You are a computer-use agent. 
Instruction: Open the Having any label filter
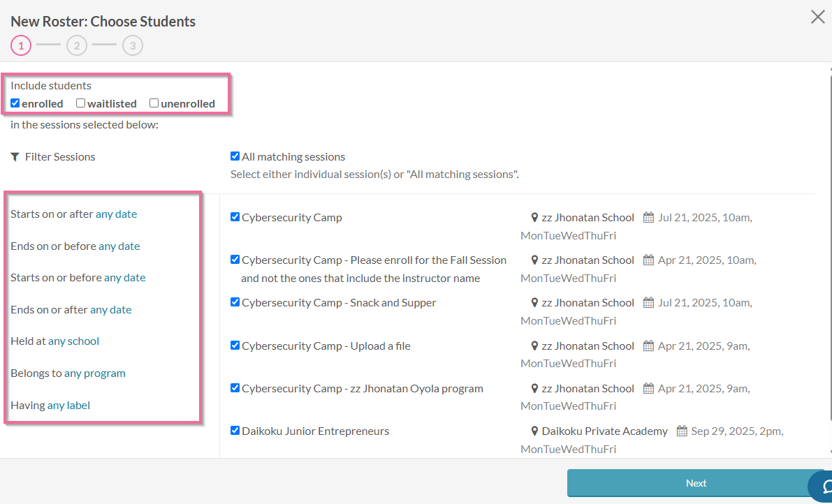pos(67,405)
